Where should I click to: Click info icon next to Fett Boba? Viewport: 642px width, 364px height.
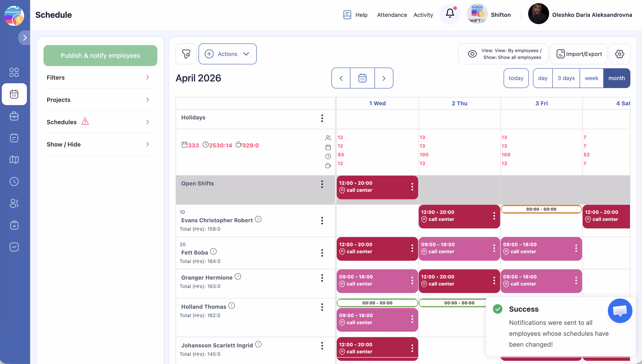click(213, 251)
